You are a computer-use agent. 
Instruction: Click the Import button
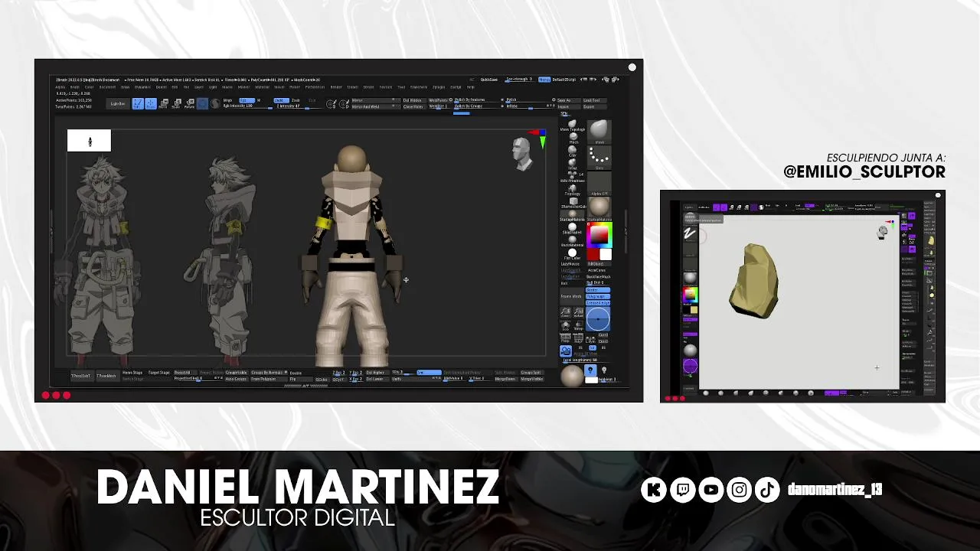point(569,107)
